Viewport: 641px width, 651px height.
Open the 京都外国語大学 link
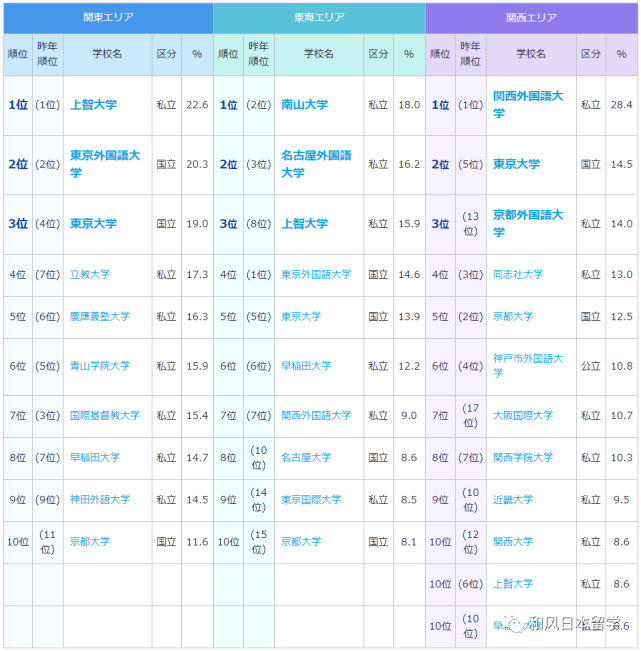pyautogui.click(x=528, y=223)
